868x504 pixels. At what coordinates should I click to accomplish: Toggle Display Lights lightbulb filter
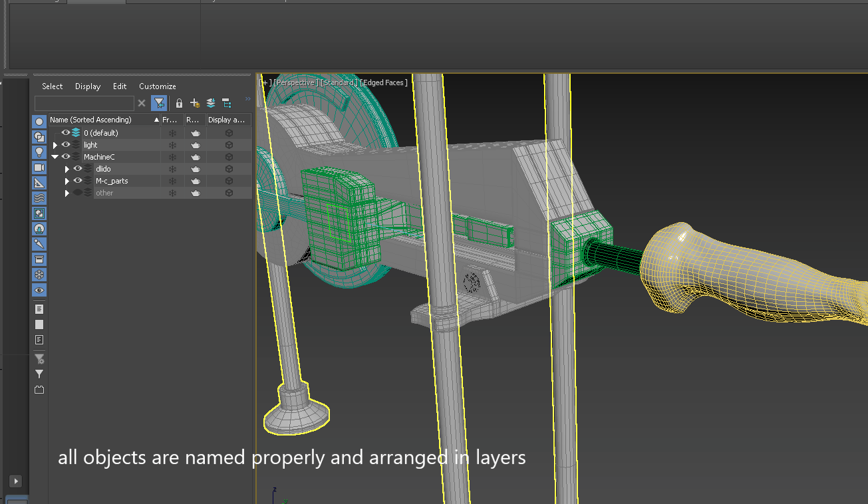pyautogui.click(x=39, y=152)
